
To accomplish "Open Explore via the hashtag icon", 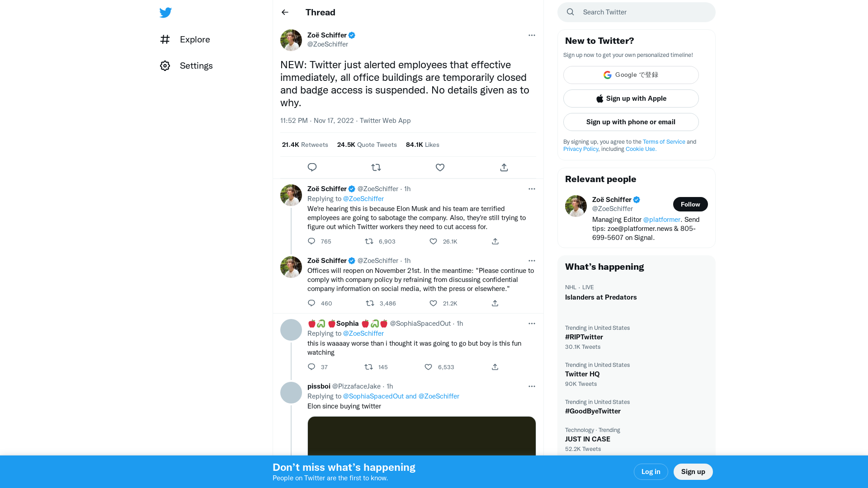I will click(x=165, y=39).
